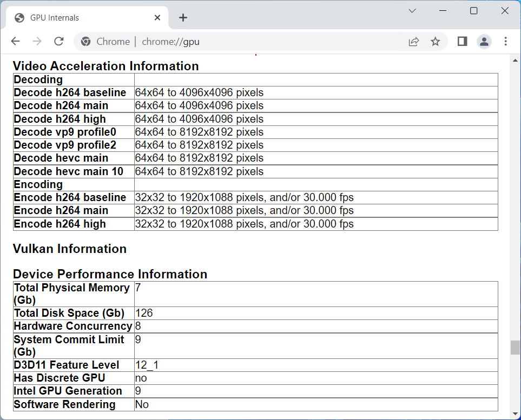Viewport: 521px width, 420px height.
Task: Open the tab search chevron
Action: pyautogui.click(x=412, y=11)
